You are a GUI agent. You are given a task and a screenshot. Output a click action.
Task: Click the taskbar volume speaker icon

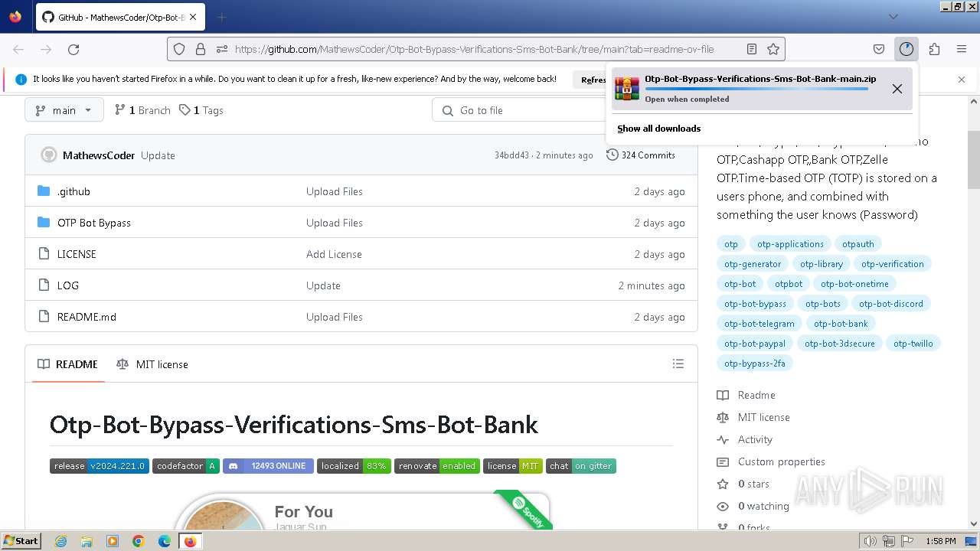(x=870, y=541)
